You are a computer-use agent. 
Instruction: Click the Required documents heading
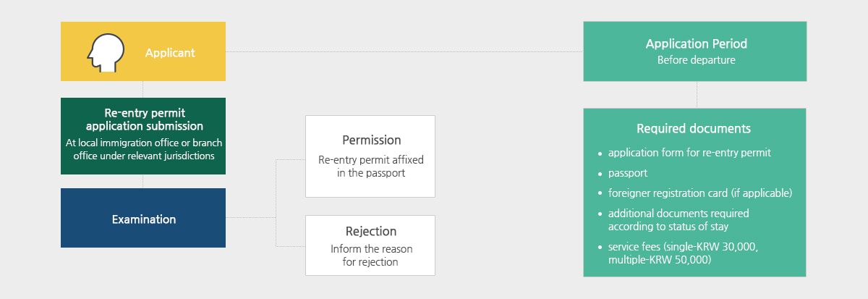tap(694, 129)
